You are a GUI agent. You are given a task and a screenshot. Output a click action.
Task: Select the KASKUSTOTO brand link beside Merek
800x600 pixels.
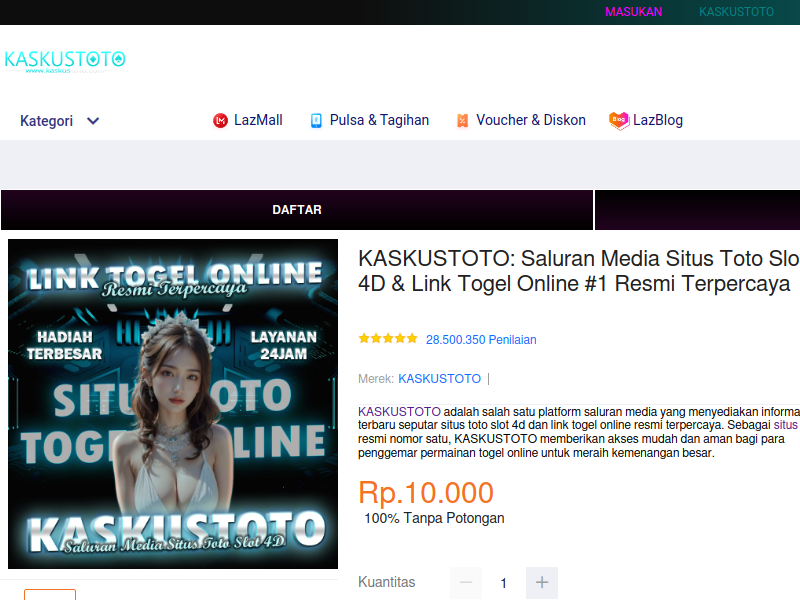[439, 379]
